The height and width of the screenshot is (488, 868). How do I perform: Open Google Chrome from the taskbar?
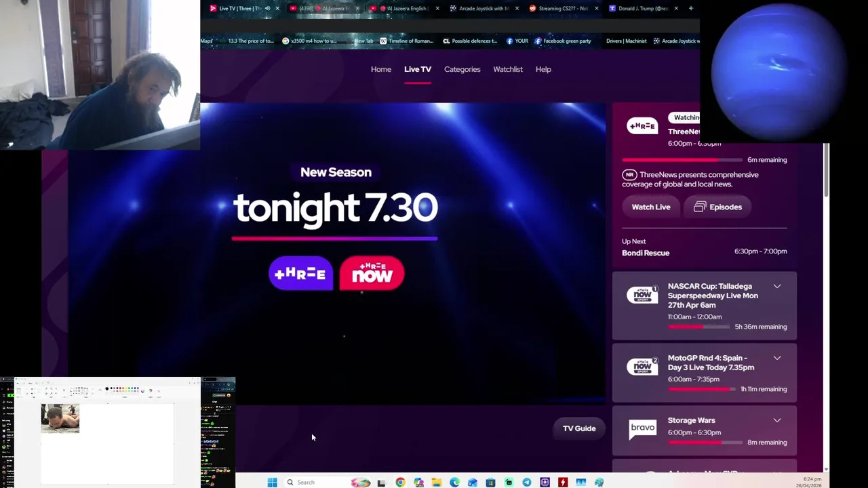(400, 482)
